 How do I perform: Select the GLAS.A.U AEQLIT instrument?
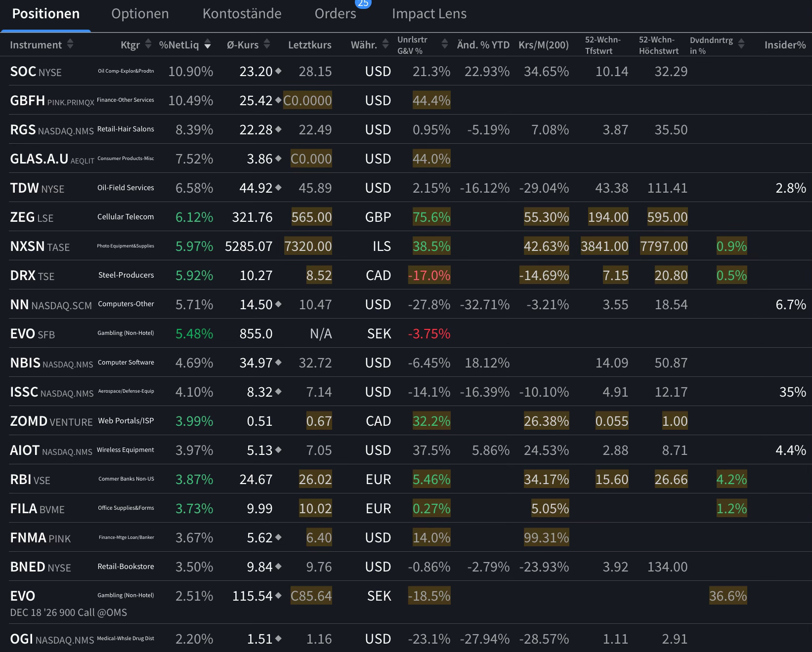pos(52,159)
